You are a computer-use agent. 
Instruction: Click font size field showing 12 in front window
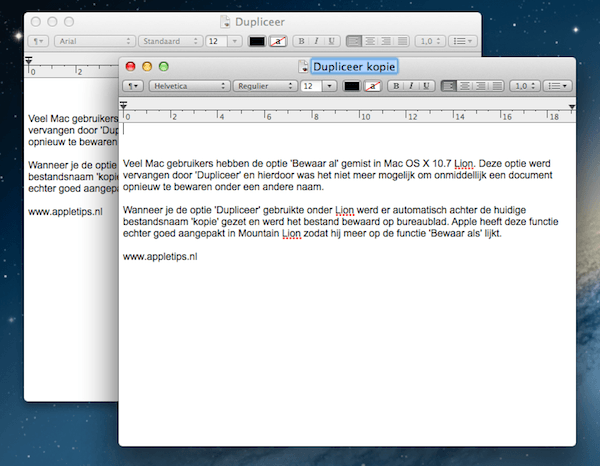pyautogui.click(x=311, y=86)
